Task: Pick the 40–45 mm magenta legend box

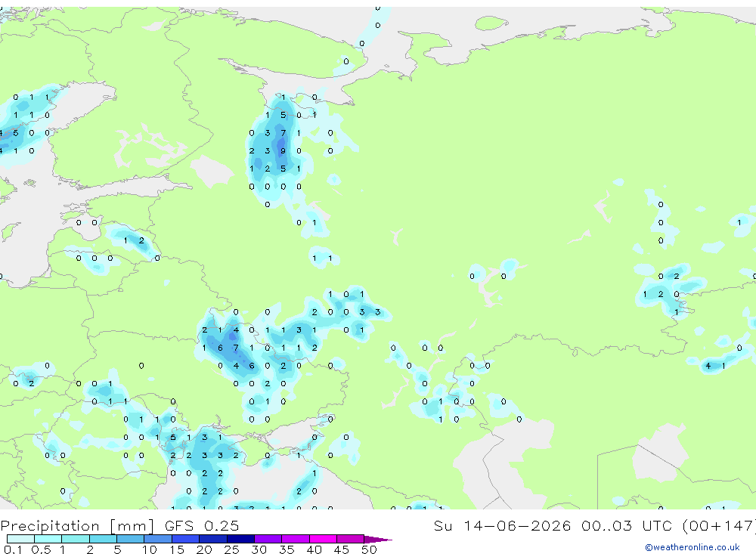Action: pyautogui.click(x=323, y=539)
